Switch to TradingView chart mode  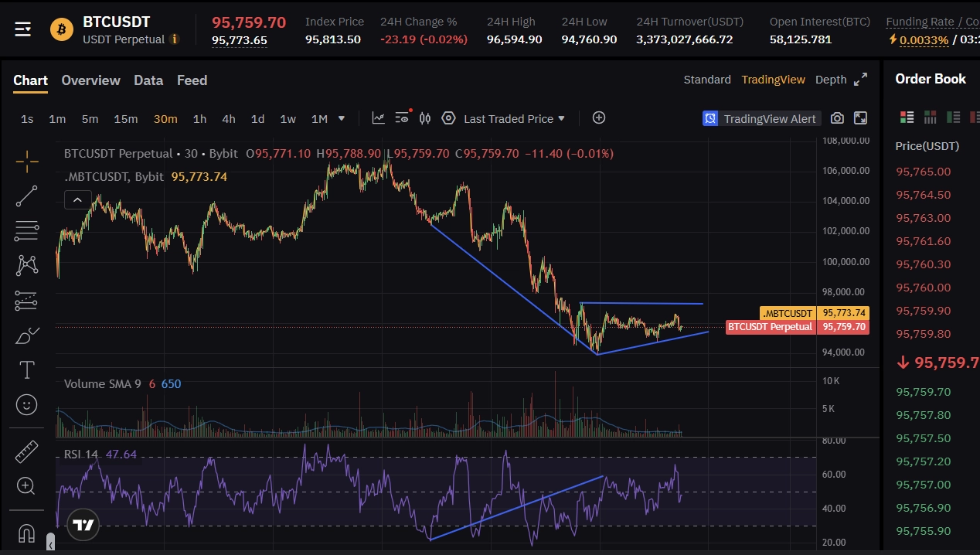pyautogui.click(x=773, y=80)
